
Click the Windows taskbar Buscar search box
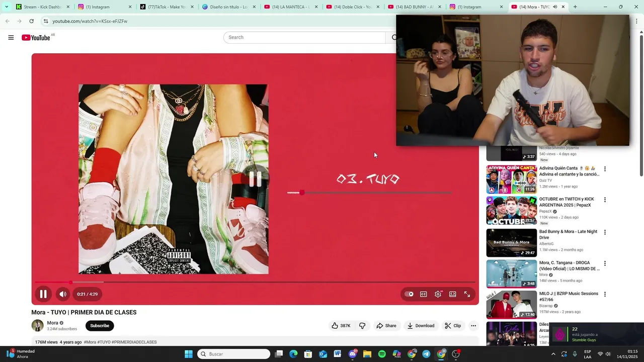point(234,354)
